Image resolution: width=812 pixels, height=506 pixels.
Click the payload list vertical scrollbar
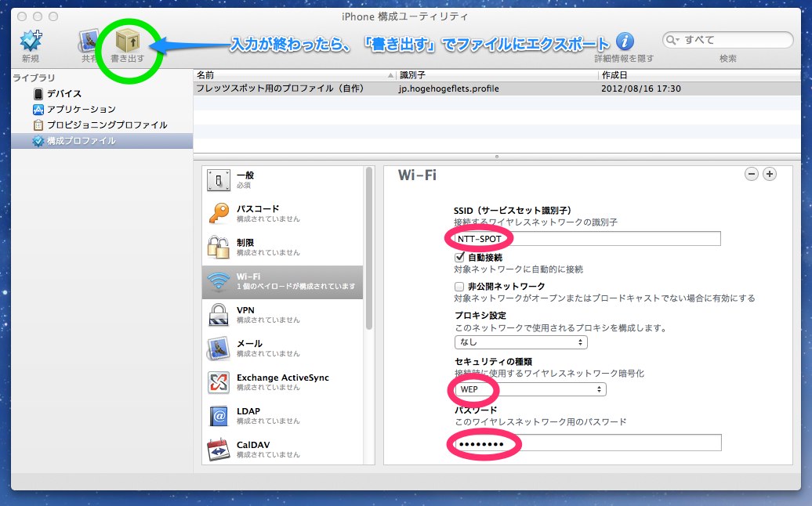click(369, 248)
